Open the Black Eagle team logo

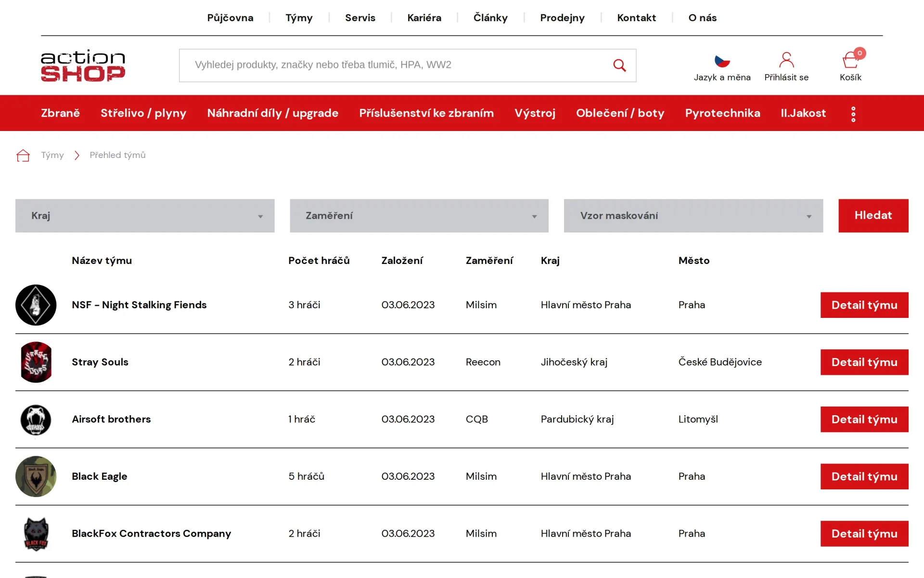coord(36,476)
